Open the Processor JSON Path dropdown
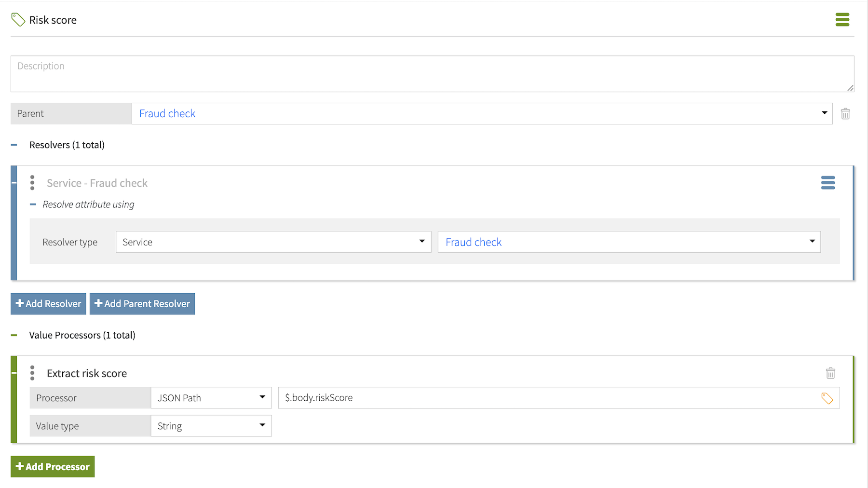 [211, 398]
